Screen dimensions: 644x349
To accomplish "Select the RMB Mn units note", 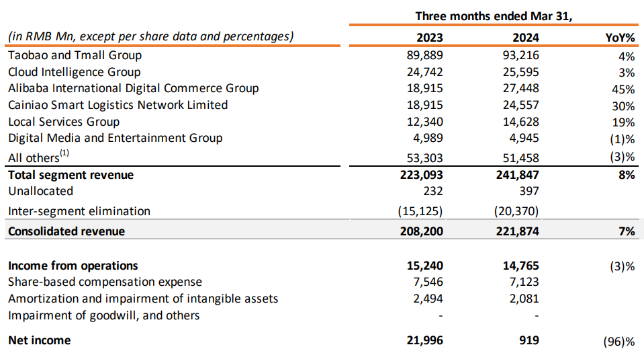I will [150, 36].
